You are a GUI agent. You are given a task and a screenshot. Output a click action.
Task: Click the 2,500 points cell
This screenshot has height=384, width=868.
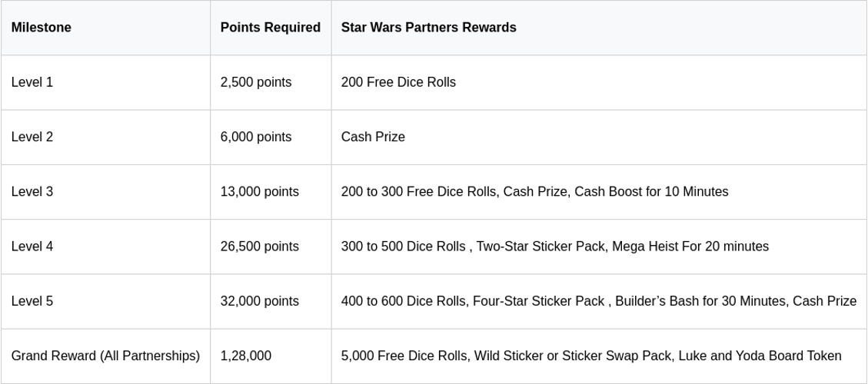pyautogui.click(x=255, y=82)
